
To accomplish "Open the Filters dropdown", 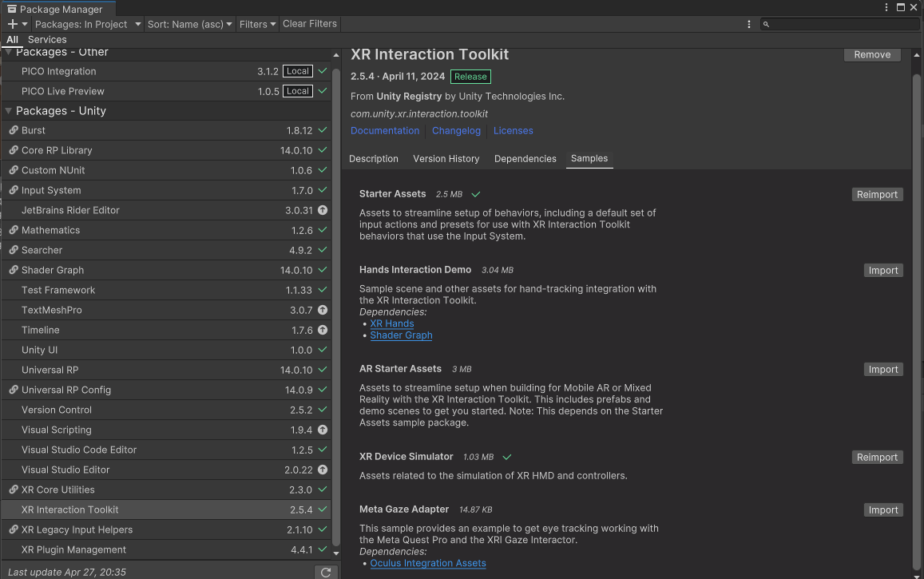I will (x=257, y=24).
